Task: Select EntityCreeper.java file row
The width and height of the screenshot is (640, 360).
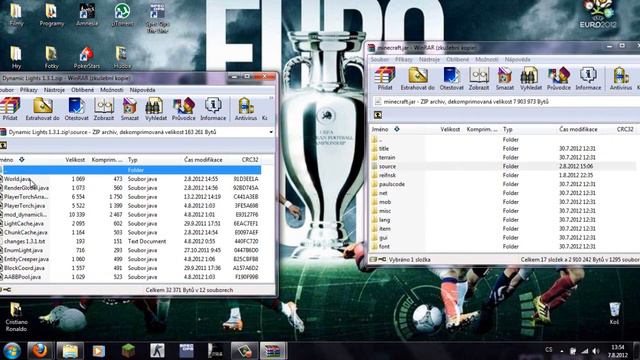Action: point(130,259)
